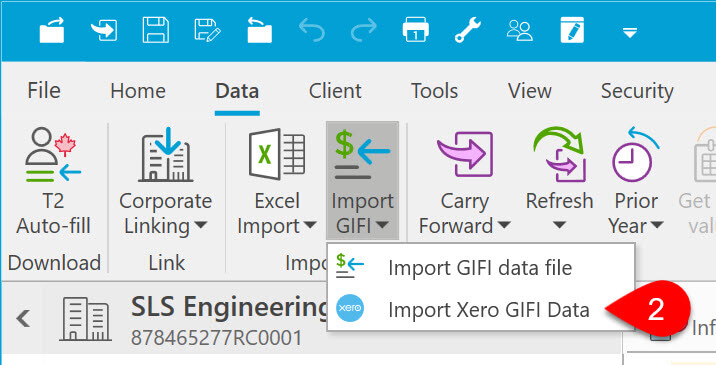The image size is (716, 365).
Task: Expand the Prior Year dropdown arrow
Action: click(657, 225)
